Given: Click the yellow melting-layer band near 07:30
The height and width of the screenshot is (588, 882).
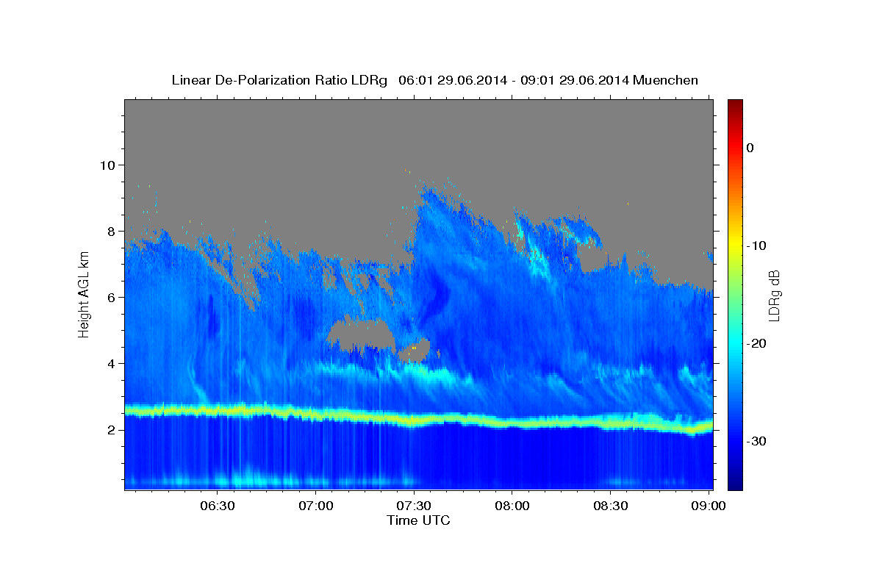Looking at the screenshot, I should (414, 420).
